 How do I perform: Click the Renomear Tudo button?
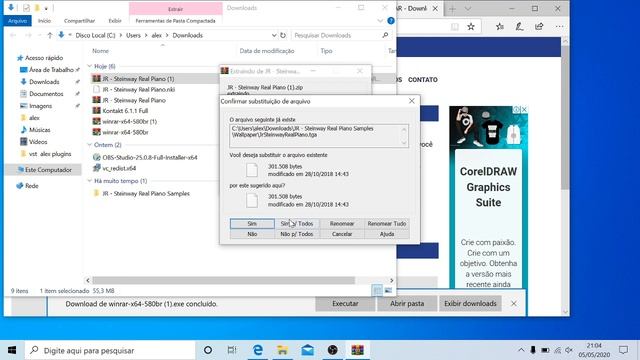387,224
